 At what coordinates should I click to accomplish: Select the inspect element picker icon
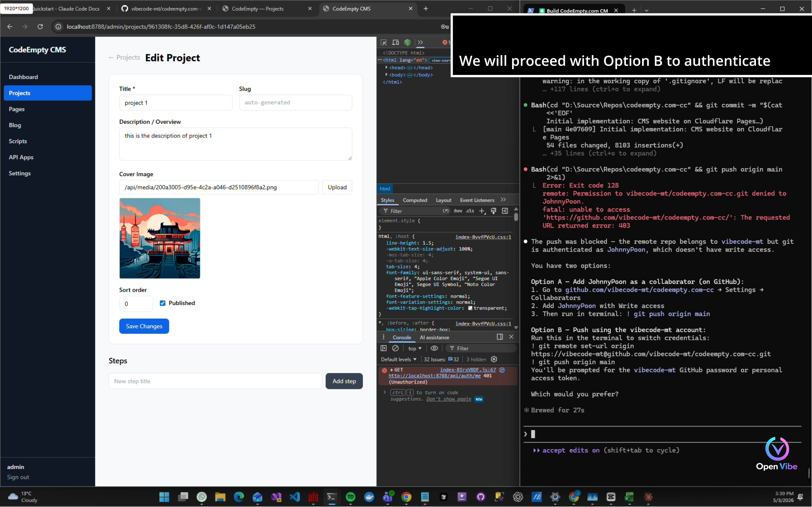(x=383, y=42)
